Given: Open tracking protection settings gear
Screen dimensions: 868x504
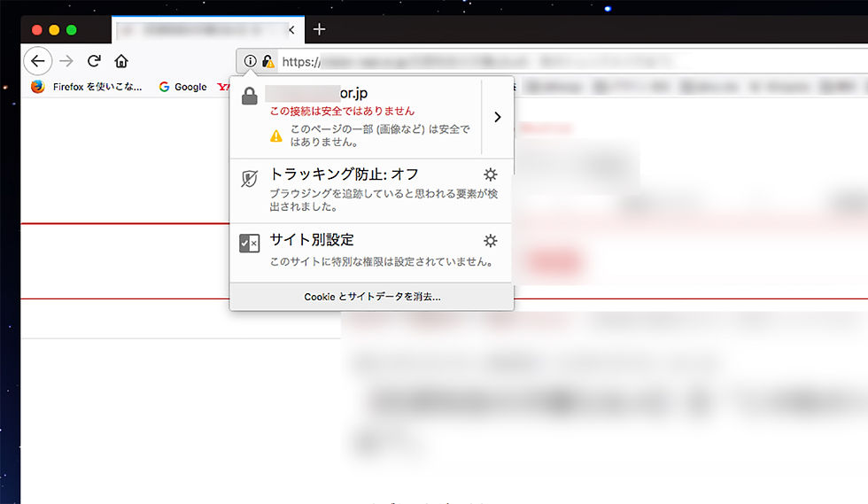Looking at the screenshot, I should (x=491, y=174).
